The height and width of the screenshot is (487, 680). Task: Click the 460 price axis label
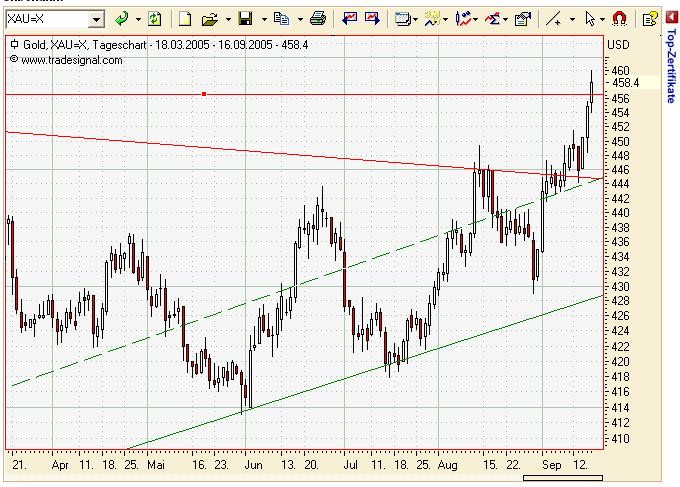tap(620, 70)
